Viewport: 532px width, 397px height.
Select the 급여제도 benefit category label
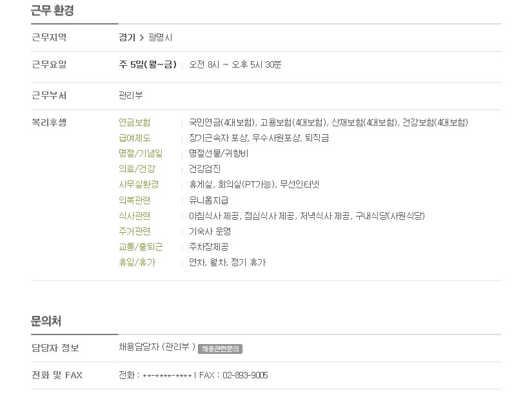pos(134,138)
